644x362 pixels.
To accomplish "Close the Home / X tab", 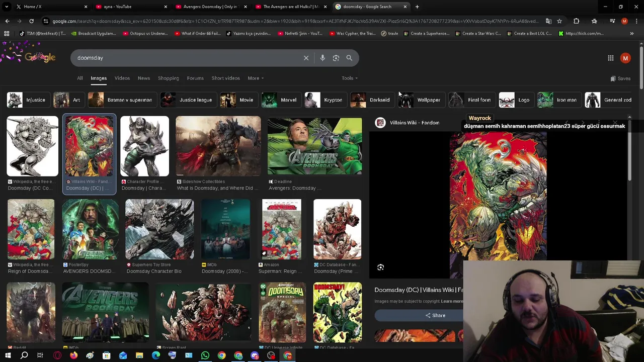I will tap(86, 7).
